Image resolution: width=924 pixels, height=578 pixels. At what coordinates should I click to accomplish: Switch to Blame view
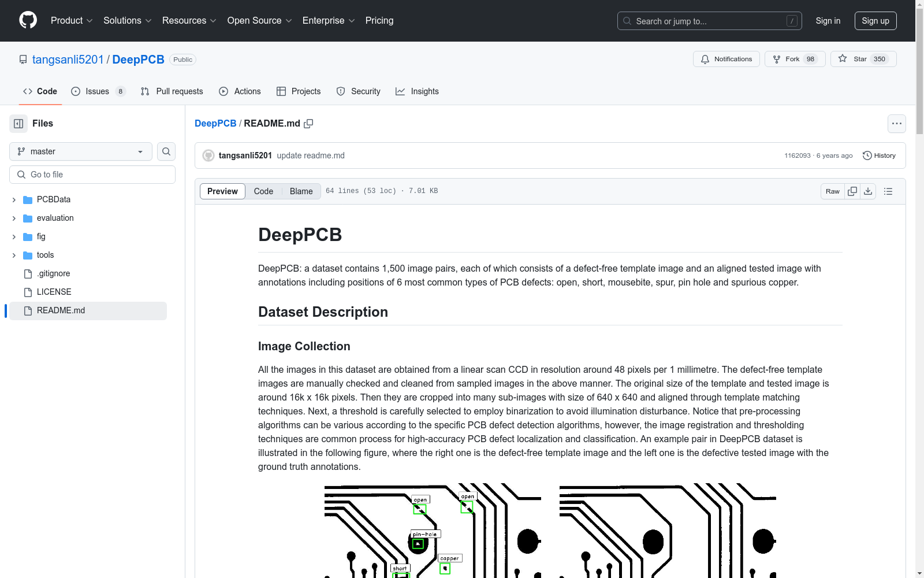[301, 191]
